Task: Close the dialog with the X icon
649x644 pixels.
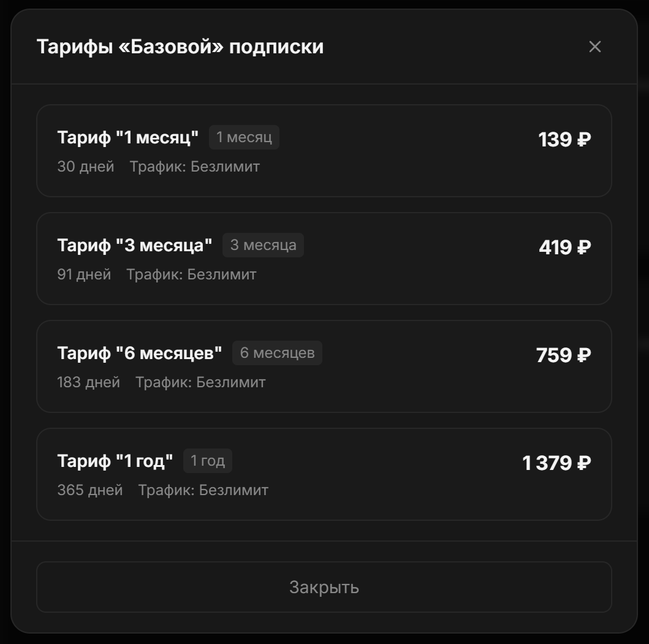Action: click(594, 47)
